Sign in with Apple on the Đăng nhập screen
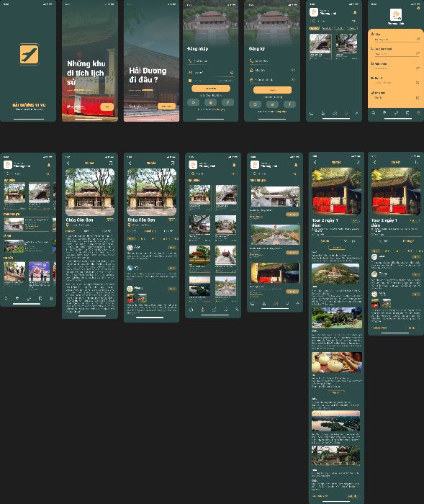The image size is (424, 504). [x=210, y=102]
